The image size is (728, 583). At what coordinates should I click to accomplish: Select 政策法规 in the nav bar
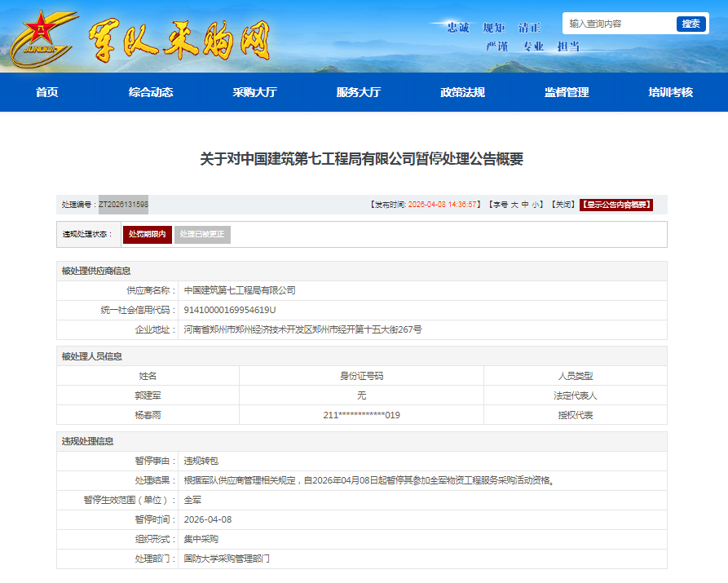(462, 92)
